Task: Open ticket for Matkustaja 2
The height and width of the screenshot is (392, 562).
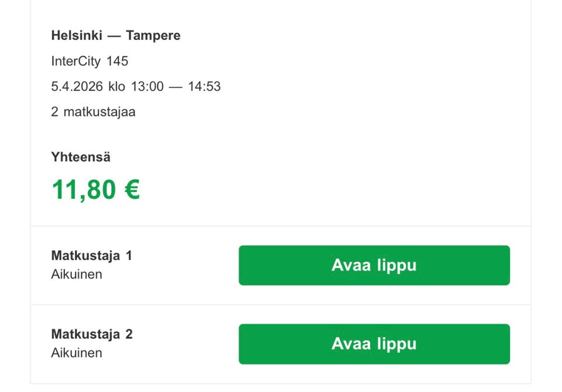Action: pos(374,343)
